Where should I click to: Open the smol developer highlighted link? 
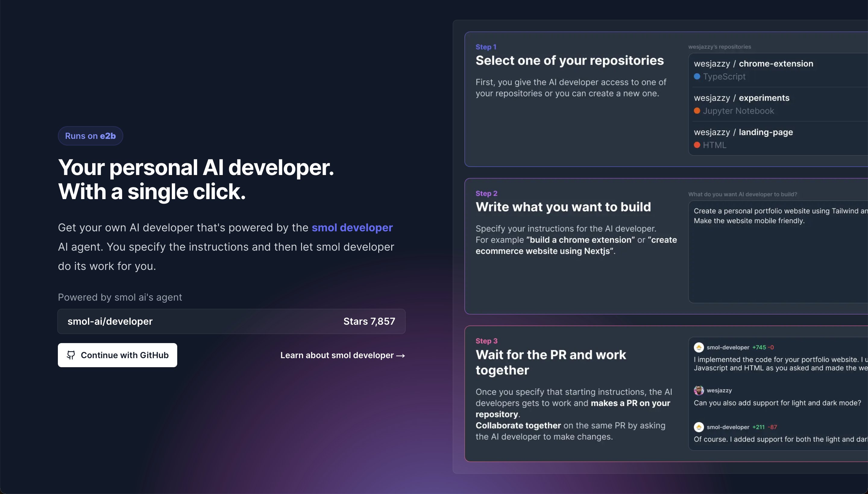352,228
